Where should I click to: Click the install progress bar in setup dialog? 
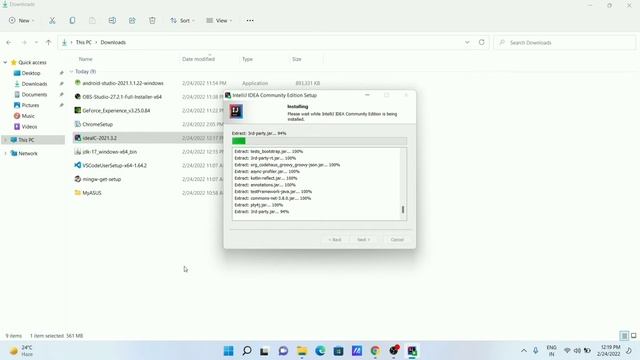pos(319,141)
